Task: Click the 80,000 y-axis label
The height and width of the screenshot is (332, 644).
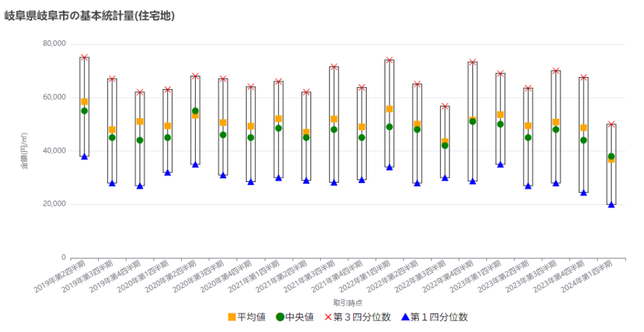Action: 54,43
